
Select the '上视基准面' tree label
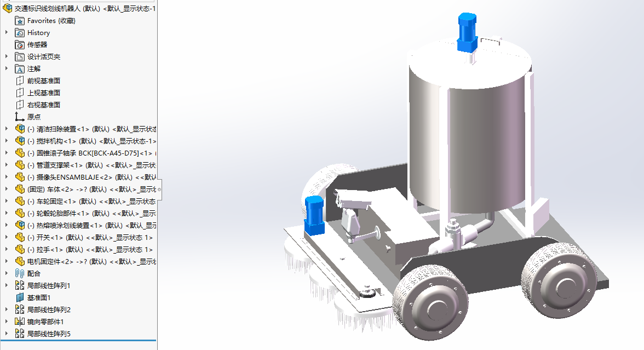(x=44, y=93)
